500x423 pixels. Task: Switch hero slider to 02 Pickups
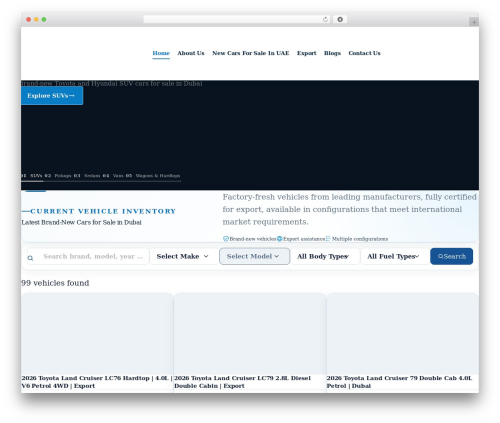click(58, 176)
